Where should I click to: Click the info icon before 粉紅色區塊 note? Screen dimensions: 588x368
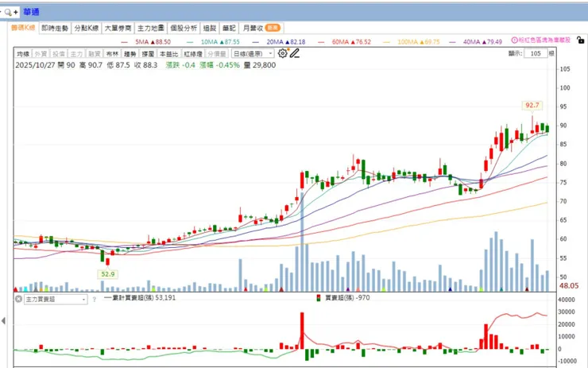515,40
